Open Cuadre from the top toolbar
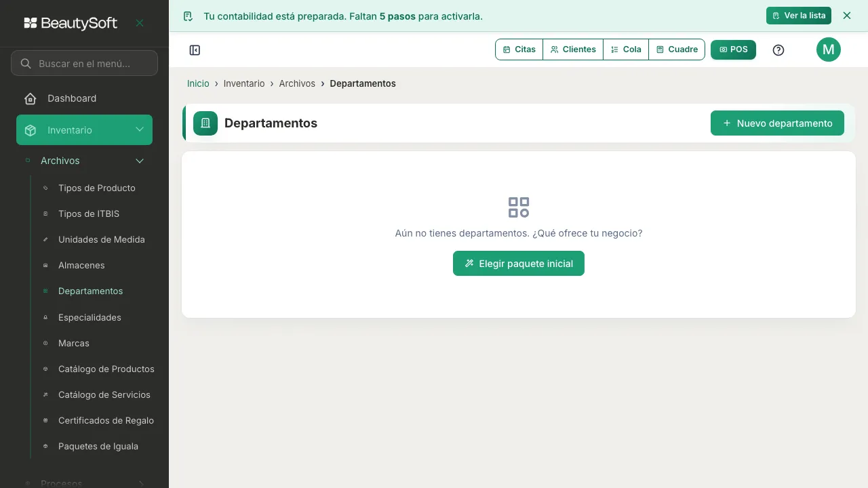 (677, 49)
